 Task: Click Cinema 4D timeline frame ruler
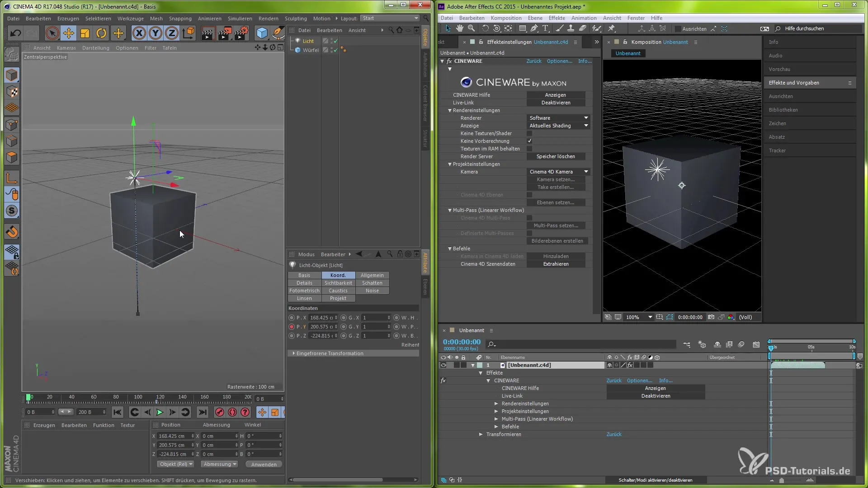[x=139, y=399]
